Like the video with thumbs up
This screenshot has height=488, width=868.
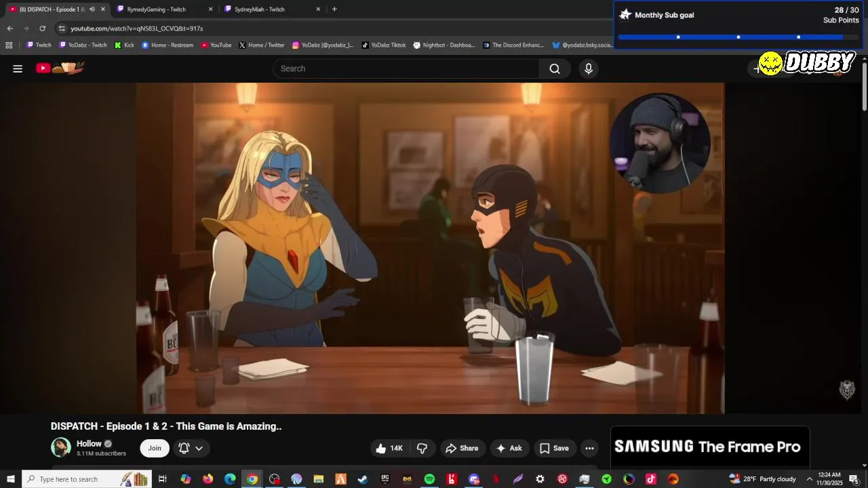[389, 448]
